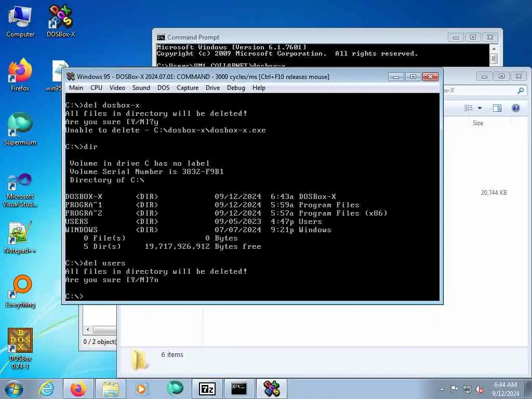This screenshot has height=399, width=532.
Task: Click the Size column header in Explorer
Action: (478, 123)
